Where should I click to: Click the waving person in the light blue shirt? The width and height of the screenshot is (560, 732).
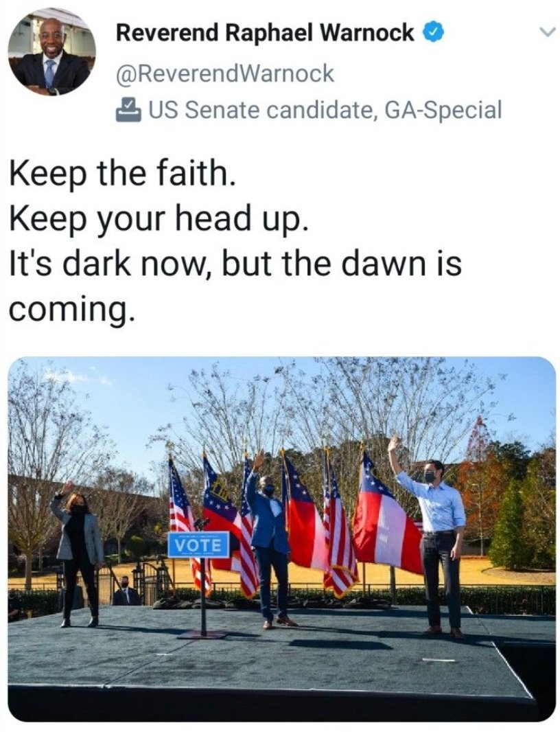click(x=434, y=538)
